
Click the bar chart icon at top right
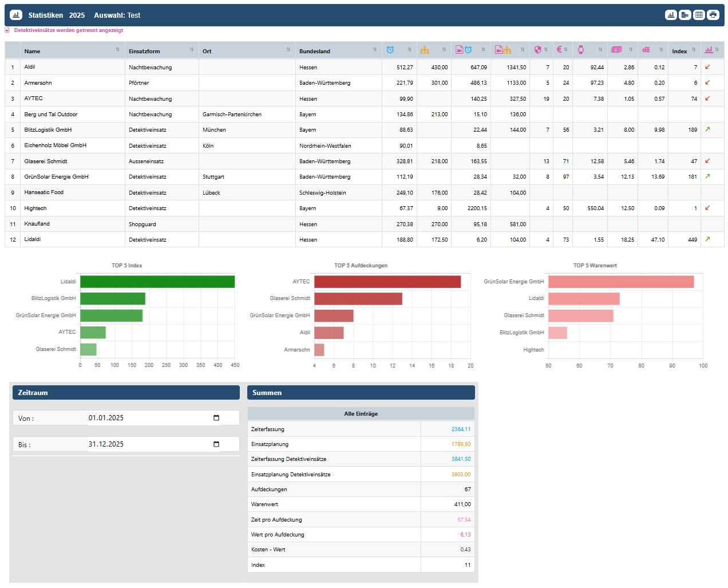tap(671, 15)
